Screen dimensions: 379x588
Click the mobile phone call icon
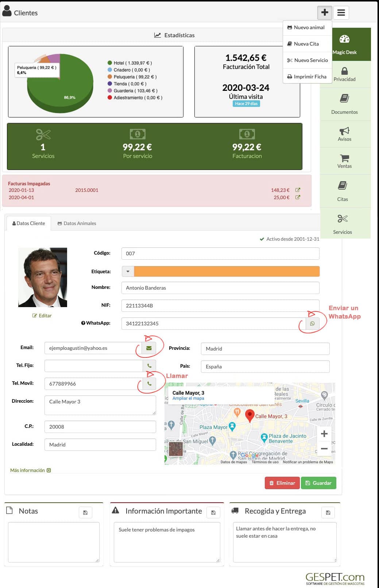click(149, 384)
